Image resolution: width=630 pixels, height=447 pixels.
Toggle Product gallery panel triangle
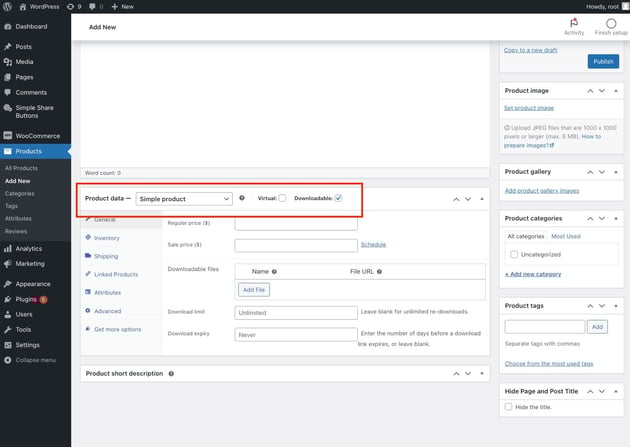tap(616, 172)
